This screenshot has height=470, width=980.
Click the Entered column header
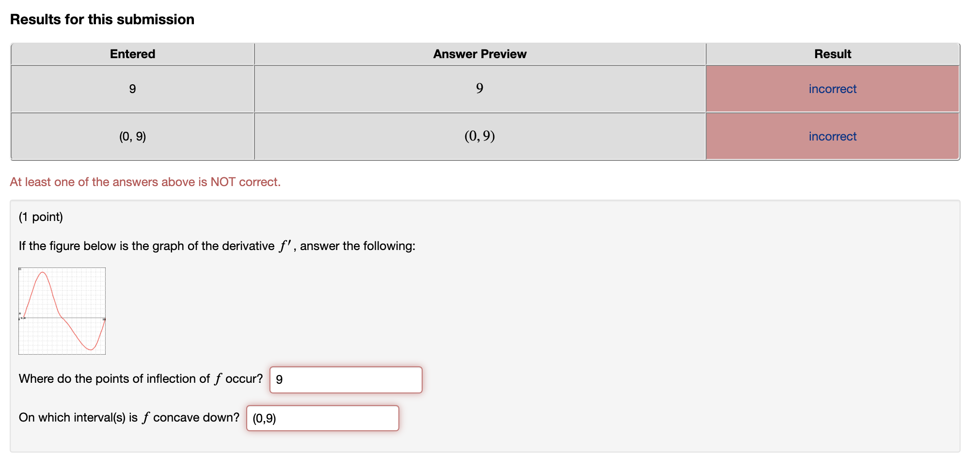(x=132, y=54)
